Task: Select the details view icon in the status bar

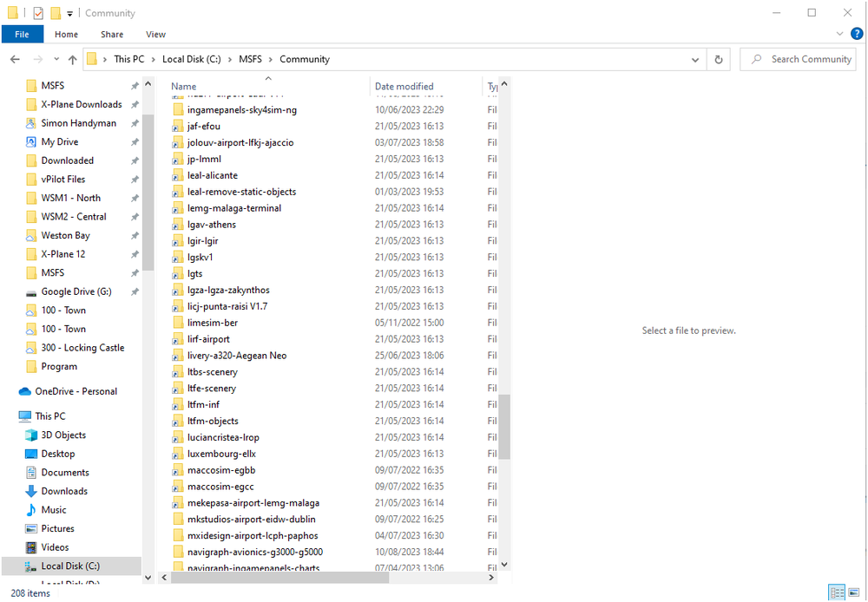Action: pos(837,592)
